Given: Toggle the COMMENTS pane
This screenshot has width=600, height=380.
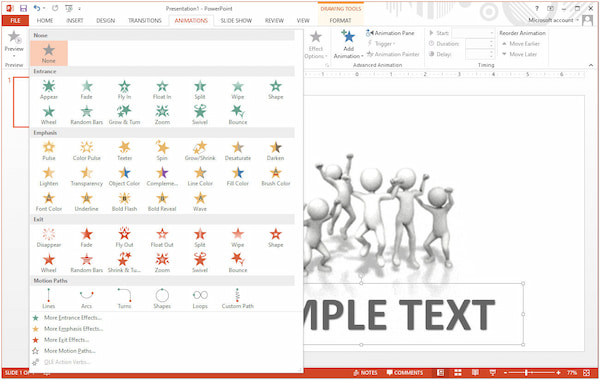Looking at the screenshot, I should [404, 372].
